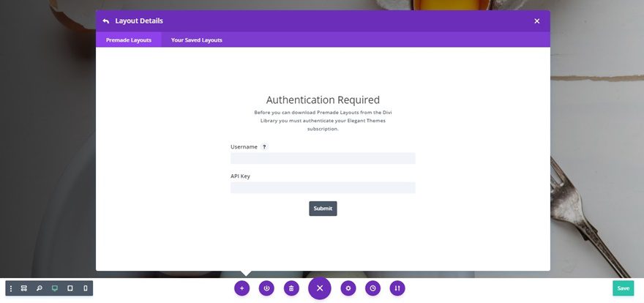Open editing history clock icon
The width and height of the screenshot is (644, 303).
(x=372, y=288)
